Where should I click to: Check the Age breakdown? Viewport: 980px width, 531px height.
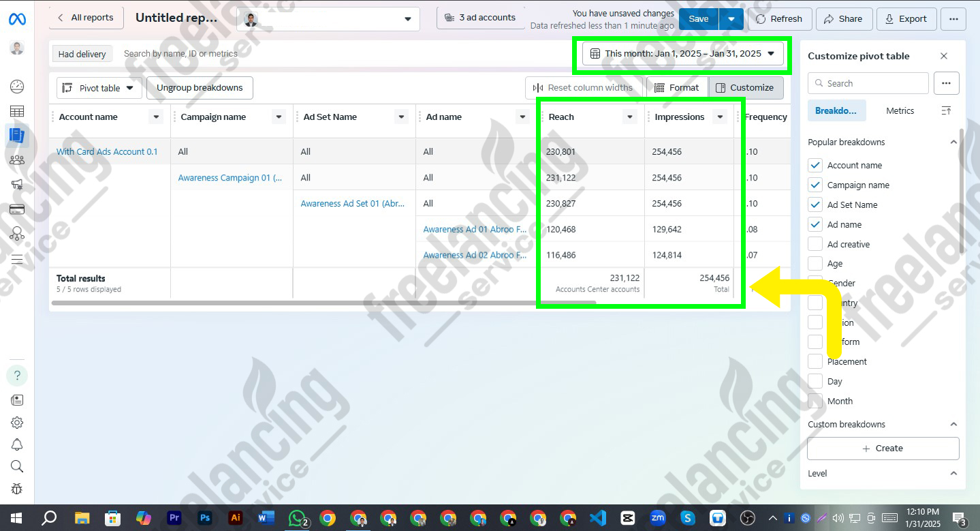click(x=815, y=263)
